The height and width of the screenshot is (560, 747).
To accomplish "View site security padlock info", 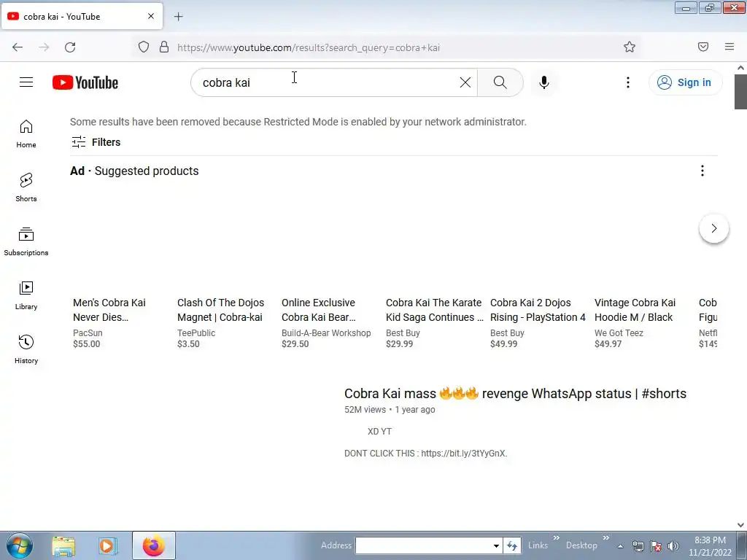I will [x=164, y=47].
